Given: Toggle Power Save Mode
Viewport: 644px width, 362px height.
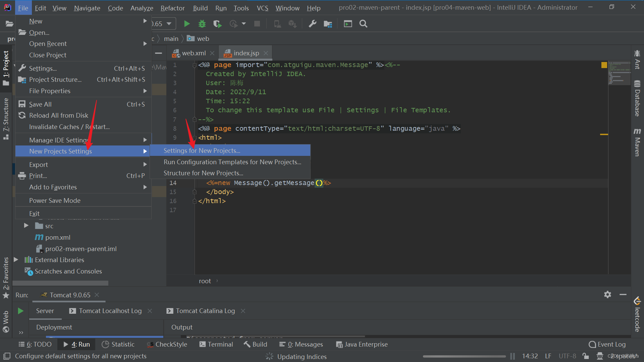Looking at the screenshot, I should 55,200.
